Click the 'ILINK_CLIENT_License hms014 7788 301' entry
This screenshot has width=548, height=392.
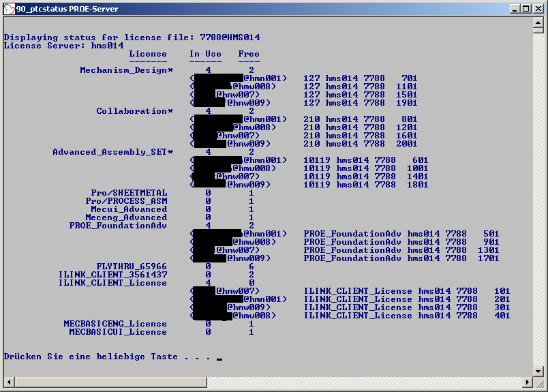(407, 307)
